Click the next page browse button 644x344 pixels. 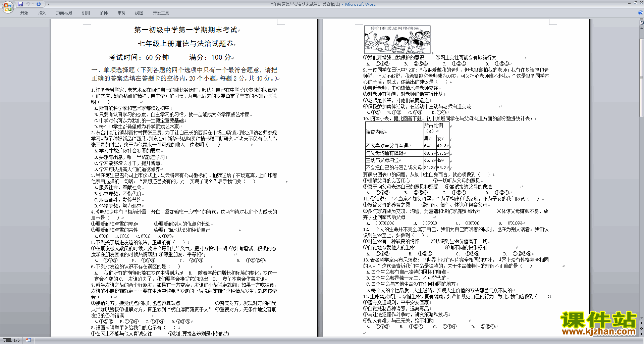[642, 334]
